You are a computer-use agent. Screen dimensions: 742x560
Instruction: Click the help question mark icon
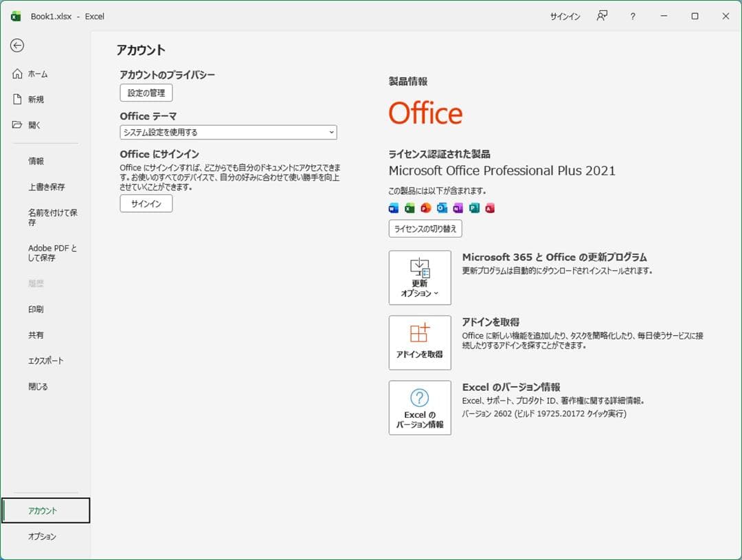pyautogui.click(x=633, y=16)
